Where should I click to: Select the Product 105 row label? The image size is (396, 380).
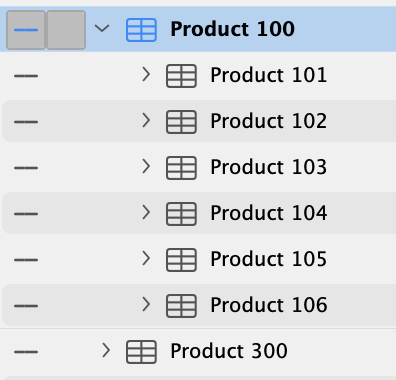(x=269, y=259)
